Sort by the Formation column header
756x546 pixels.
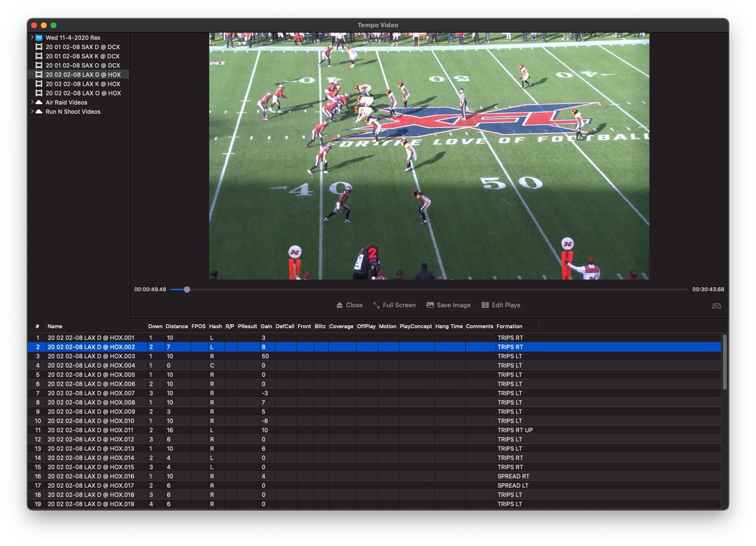coord(509,326)
